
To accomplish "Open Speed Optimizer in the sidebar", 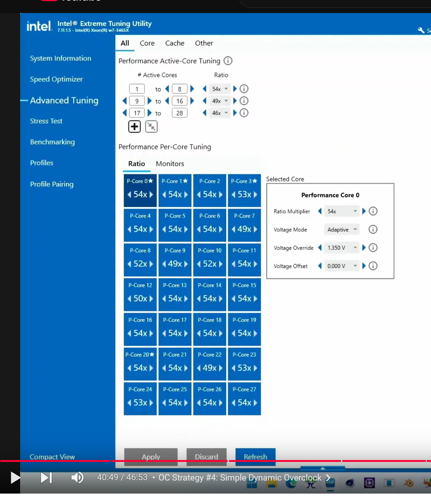I will tap(57, 79).
